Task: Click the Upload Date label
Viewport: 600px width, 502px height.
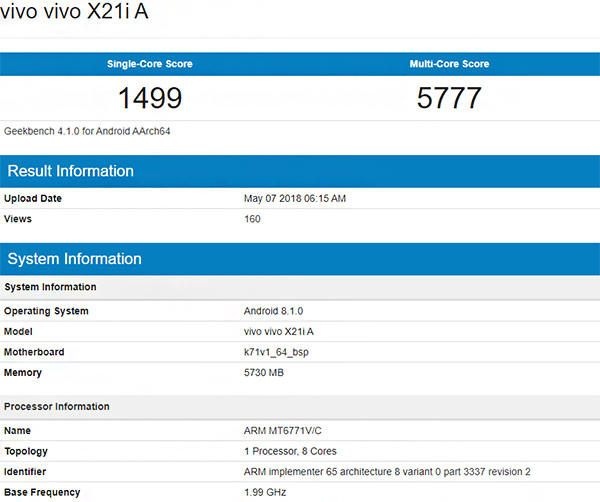Action: pyautogui.click(x=33, y=199)
